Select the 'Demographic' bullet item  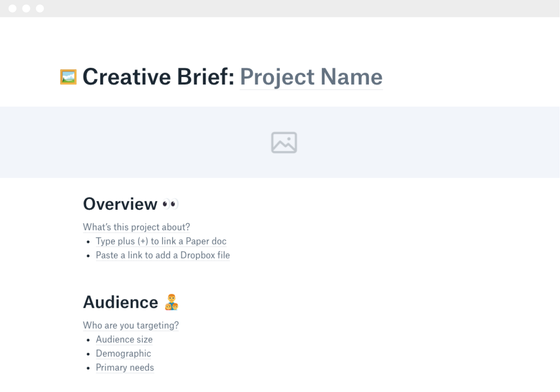123,354
